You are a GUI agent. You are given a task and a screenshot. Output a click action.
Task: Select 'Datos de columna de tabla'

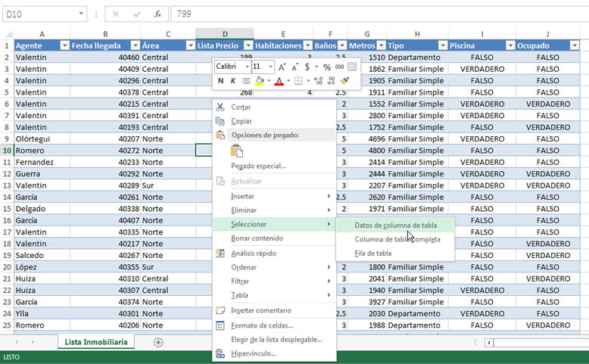[395, 225]
